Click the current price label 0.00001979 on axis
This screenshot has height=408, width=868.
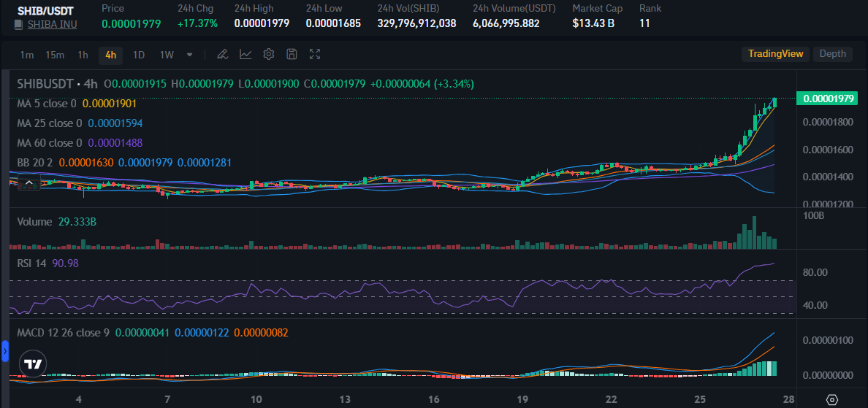(826, 99)
